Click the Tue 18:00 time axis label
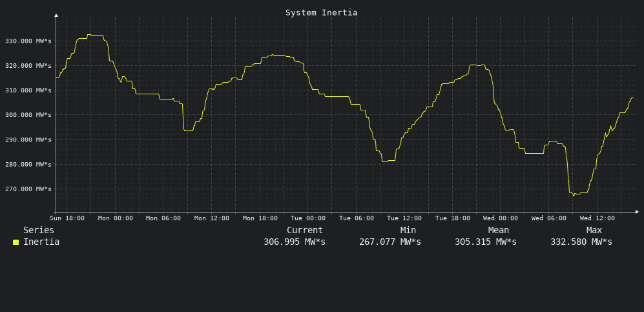 453,218
